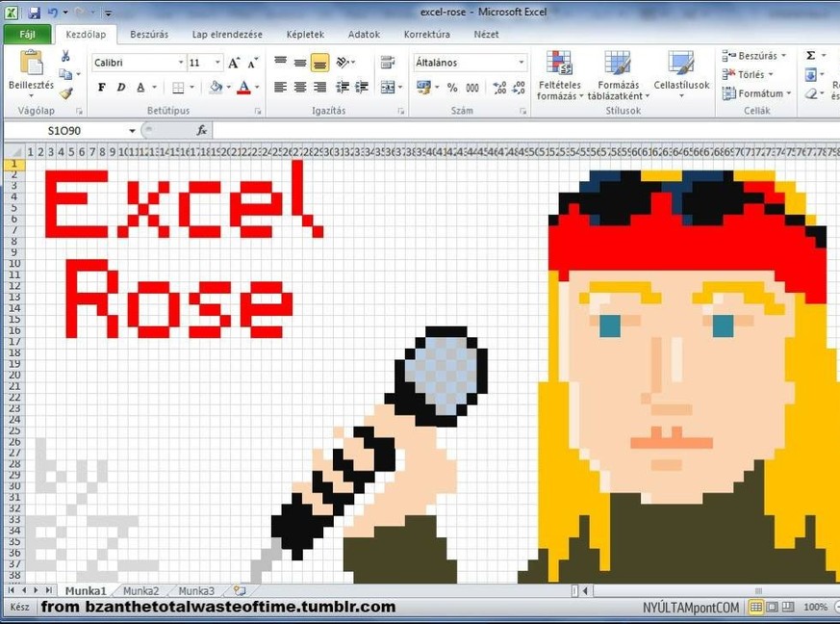Click the green Fájl button
Viewport: 840px width, 624px height.
click(27, 35)
